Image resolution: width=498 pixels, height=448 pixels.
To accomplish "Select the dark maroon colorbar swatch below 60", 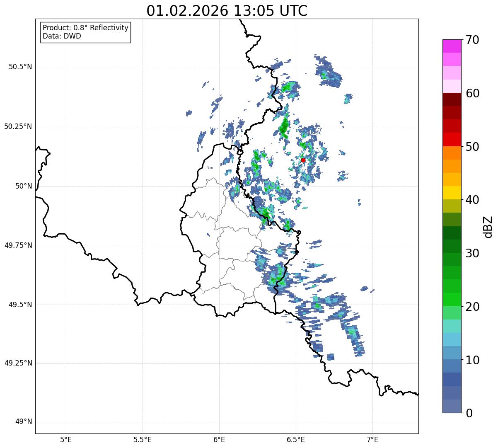I will pos(452,99).
